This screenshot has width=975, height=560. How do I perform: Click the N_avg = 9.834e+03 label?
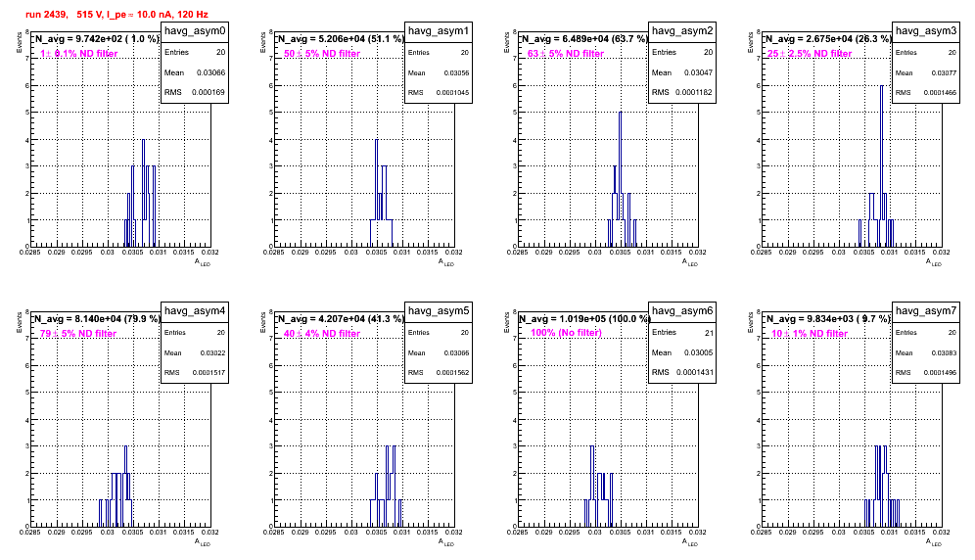(x=827, y=319)
